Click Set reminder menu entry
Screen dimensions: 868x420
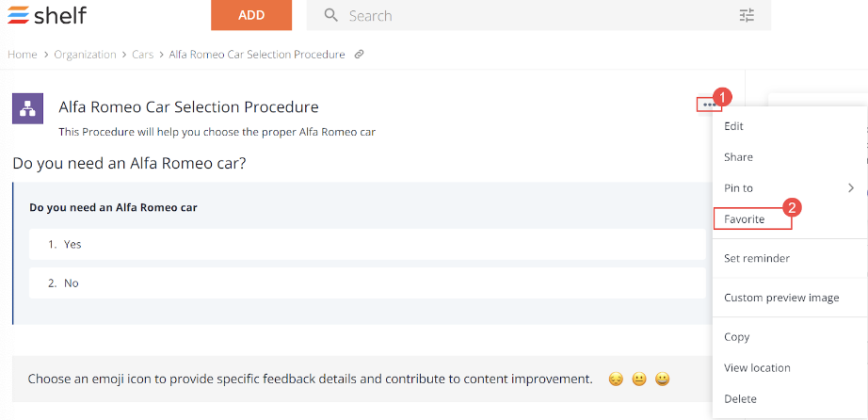pyautogui.click(x=757, y=258)
